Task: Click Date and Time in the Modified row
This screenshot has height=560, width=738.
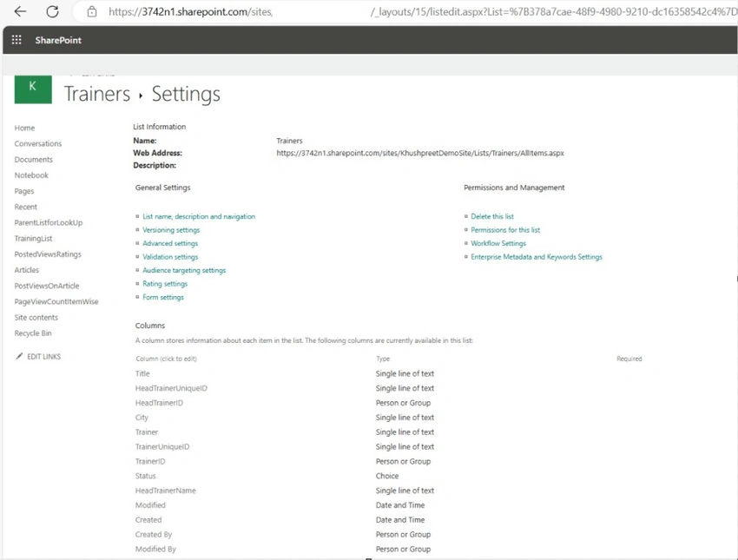Action: pyautogui.click(x=400, y=505)
